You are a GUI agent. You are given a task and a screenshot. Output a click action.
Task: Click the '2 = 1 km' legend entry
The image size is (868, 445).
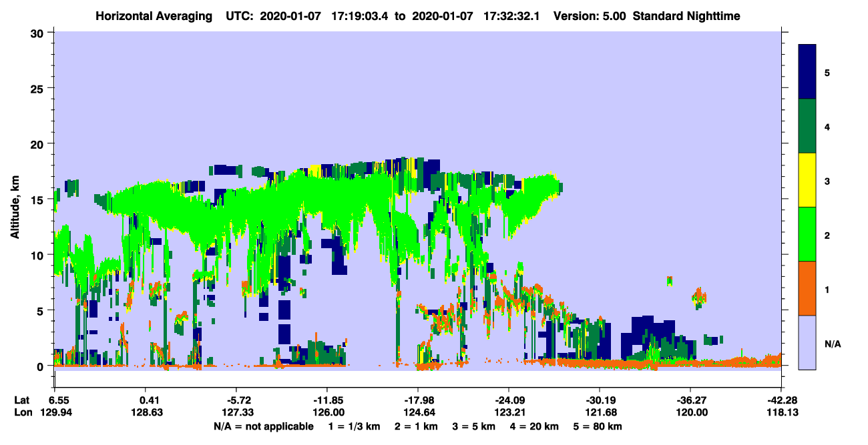(416, 426)
